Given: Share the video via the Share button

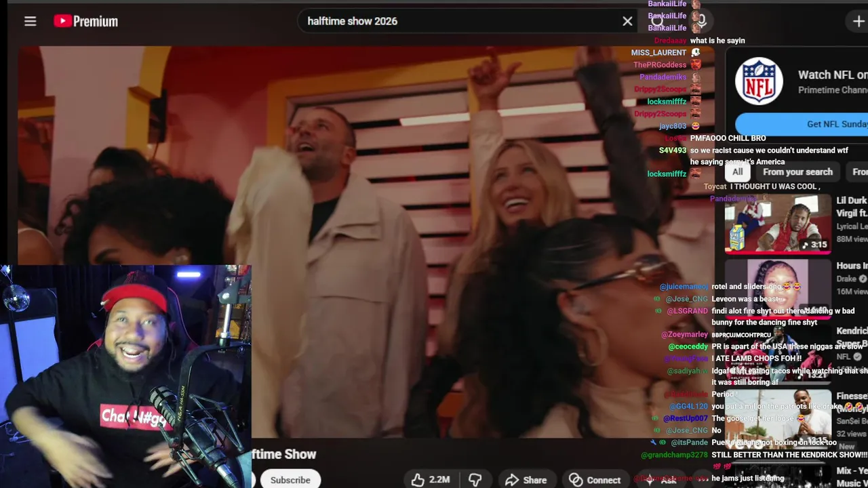Looking at the screenshot, I should (526, 480).
